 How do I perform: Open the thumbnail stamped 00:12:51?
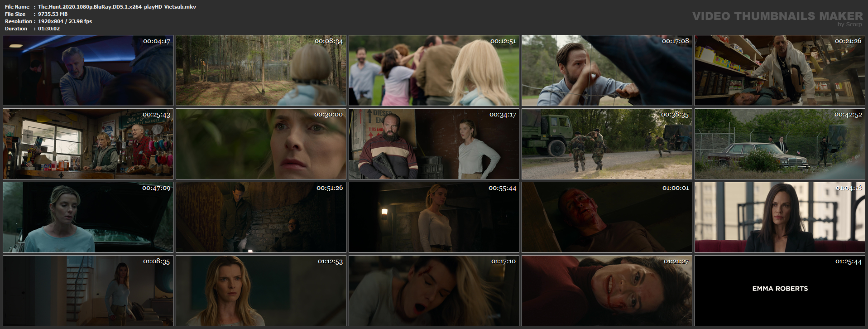click(434, 71)
